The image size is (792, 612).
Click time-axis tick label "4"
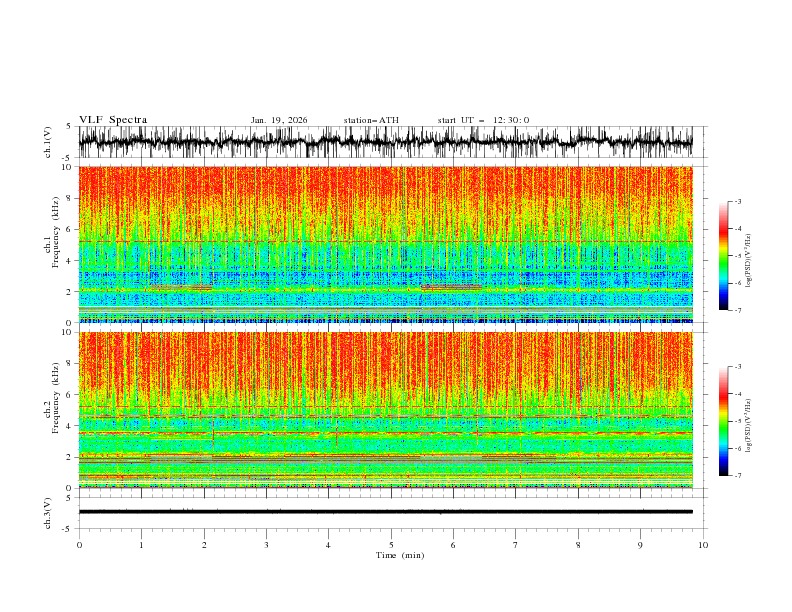(328, 545)
